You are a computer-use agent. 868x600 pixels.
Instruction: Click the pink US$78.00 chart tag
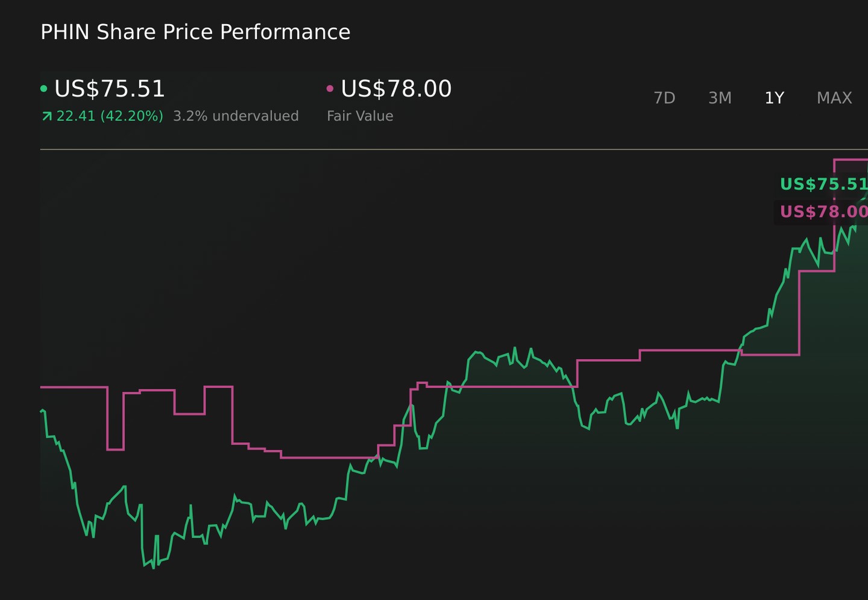(823, 211)
